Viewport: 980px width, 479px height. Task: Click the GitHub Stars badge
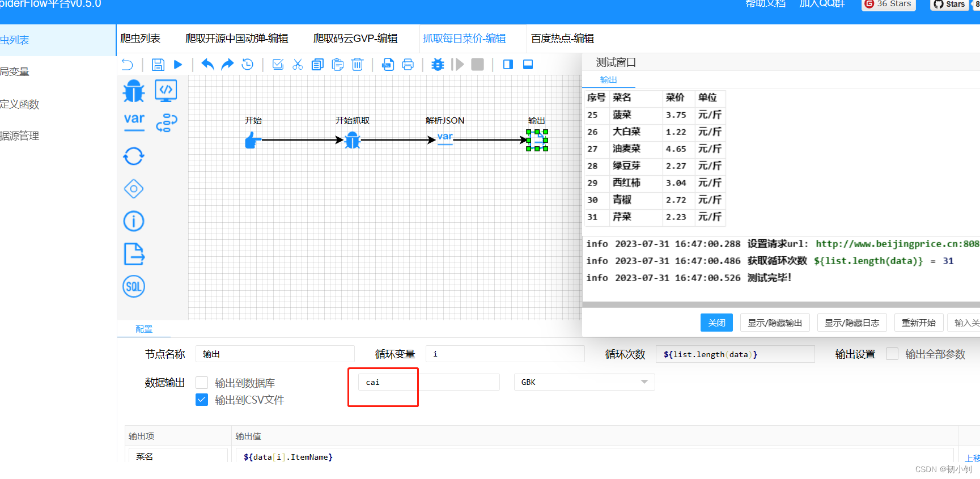(x=949, y=5)
